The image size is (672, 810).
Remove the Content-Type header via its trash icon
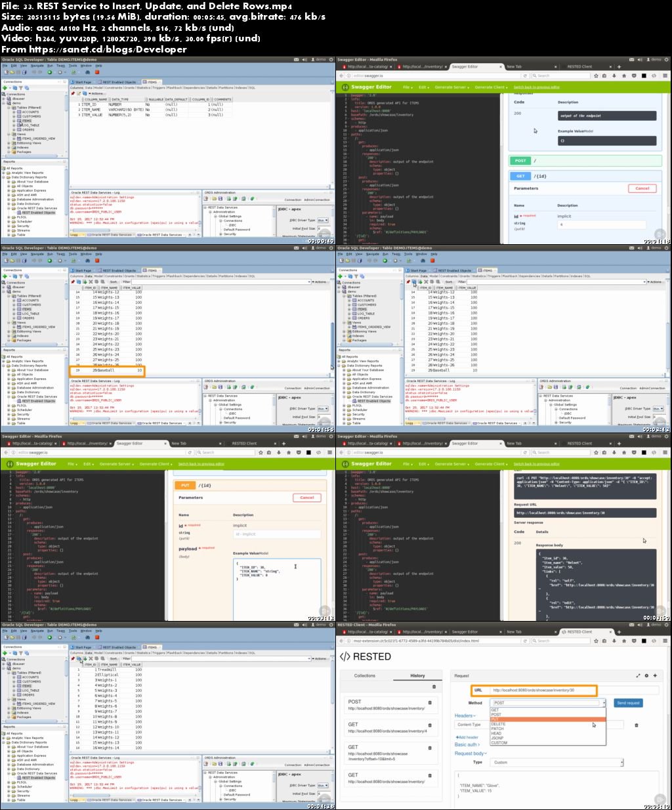[636, 725]
